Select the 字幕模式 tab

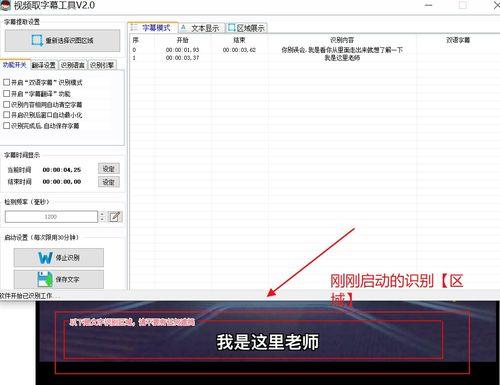click(x=153, y=28)
